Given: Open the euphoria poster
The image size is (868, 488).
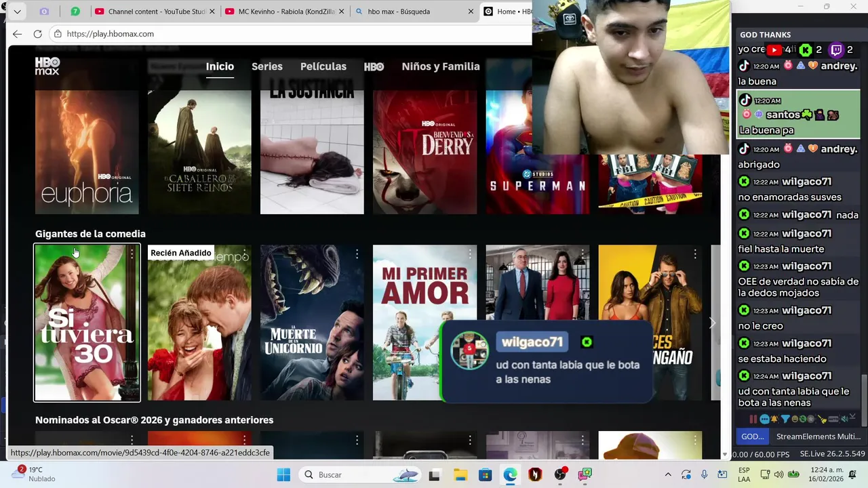Looking at the screenshot, I should [87, 136].
